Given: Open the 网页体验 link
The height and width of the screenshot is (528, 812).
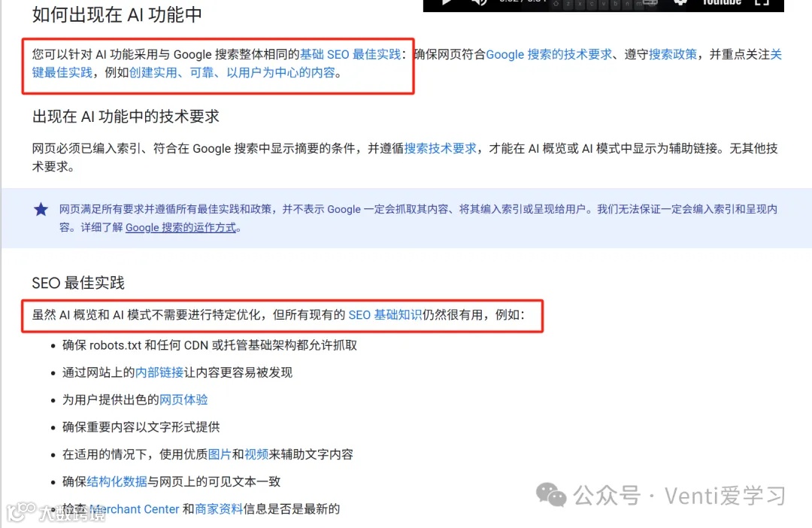Looking at the screenshot, I should click(183, 400).
